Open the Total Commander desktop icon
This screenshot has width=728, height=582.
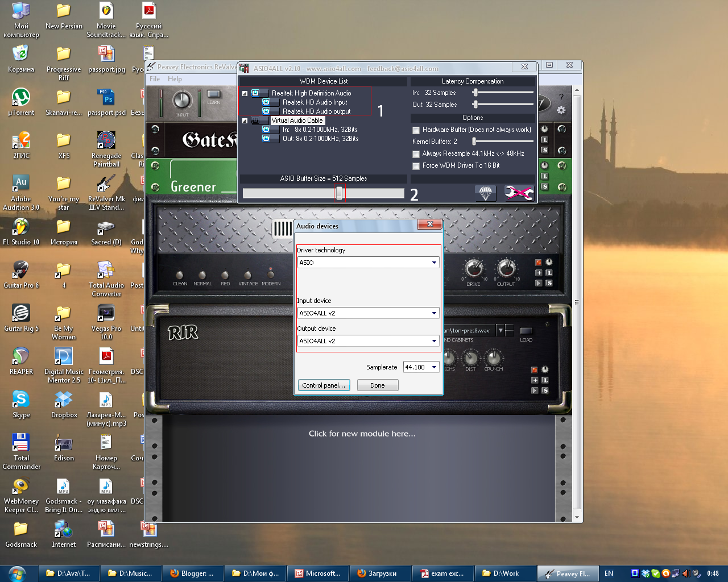(x=21, y=452)
